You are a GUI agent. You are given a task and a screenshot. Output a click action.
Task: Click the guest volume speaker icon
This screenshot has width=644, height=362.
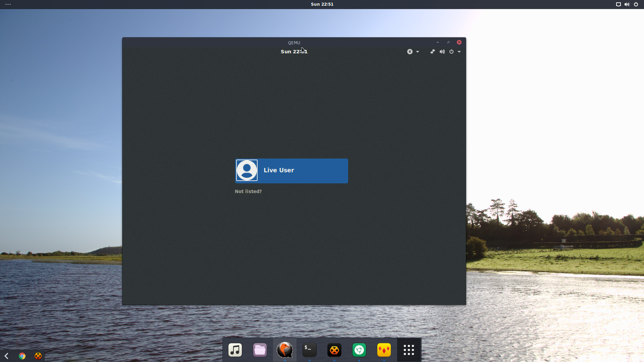[442, 52]
